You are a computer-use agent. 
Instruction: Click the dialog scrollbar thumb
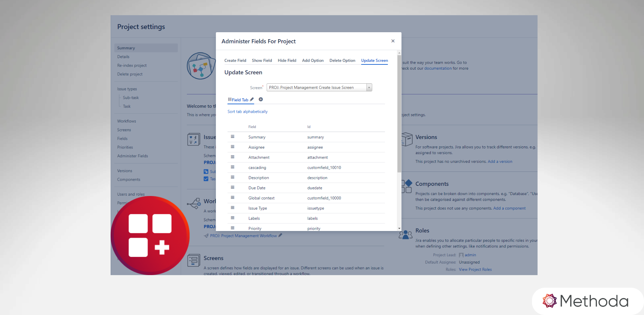pyautogui.click(x=399, y=114)
